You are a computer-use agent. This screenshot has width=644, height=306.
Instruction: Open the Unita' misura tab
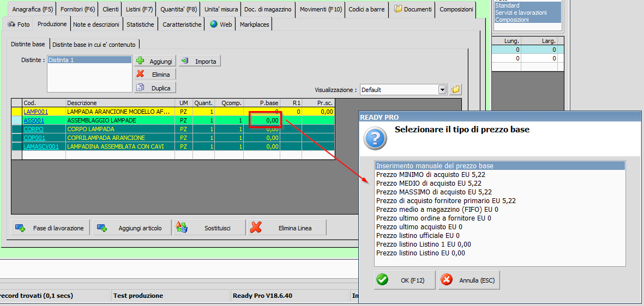click(x=221, y=9)
